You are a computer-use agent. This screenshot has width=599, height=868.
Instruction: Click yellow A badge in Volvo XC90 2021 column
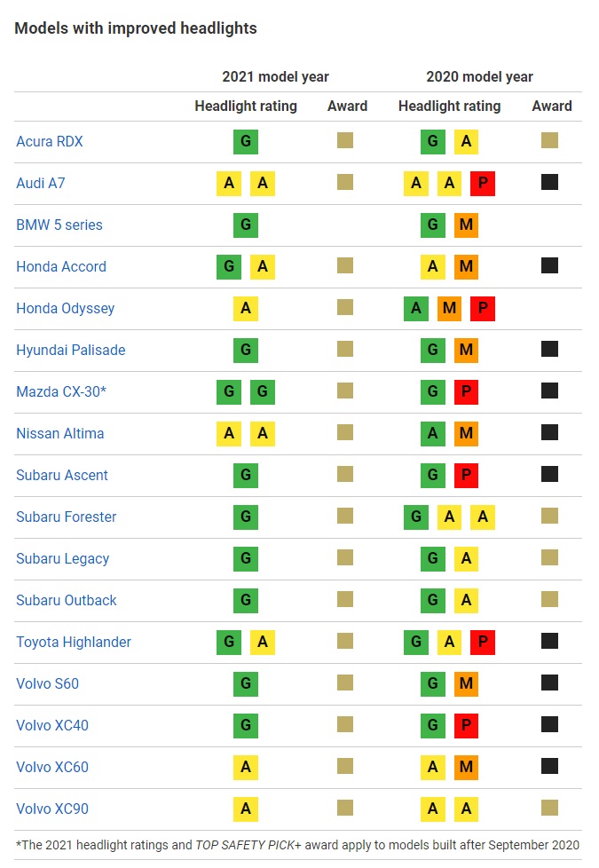pos(246,809)
